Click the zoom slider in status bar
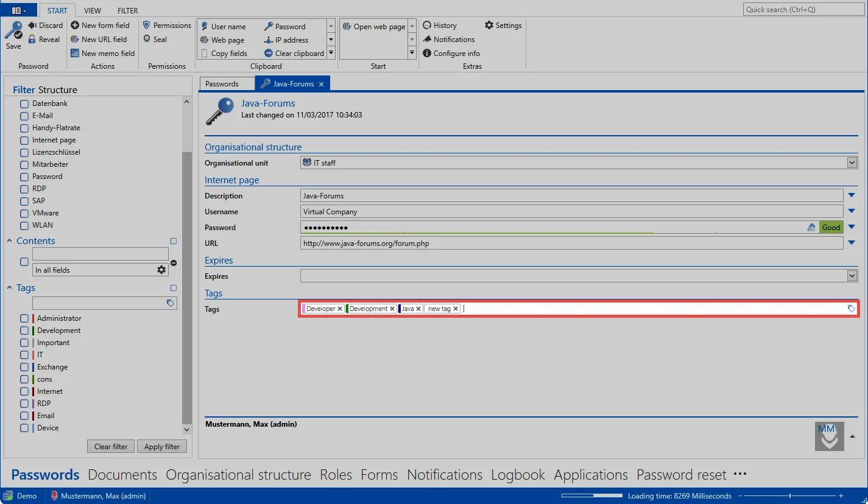The height and width of the screenshot is (504, 868). tap(790, 496)
